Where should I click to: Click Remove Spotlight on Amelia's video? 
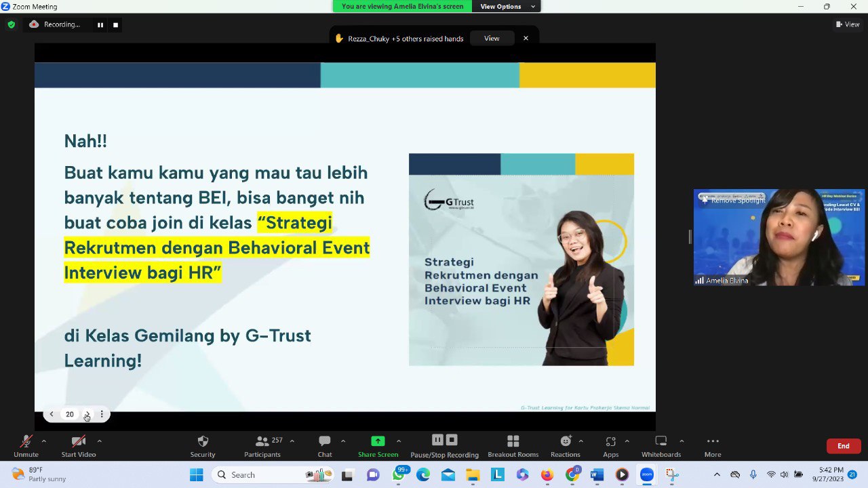point(733,201)
